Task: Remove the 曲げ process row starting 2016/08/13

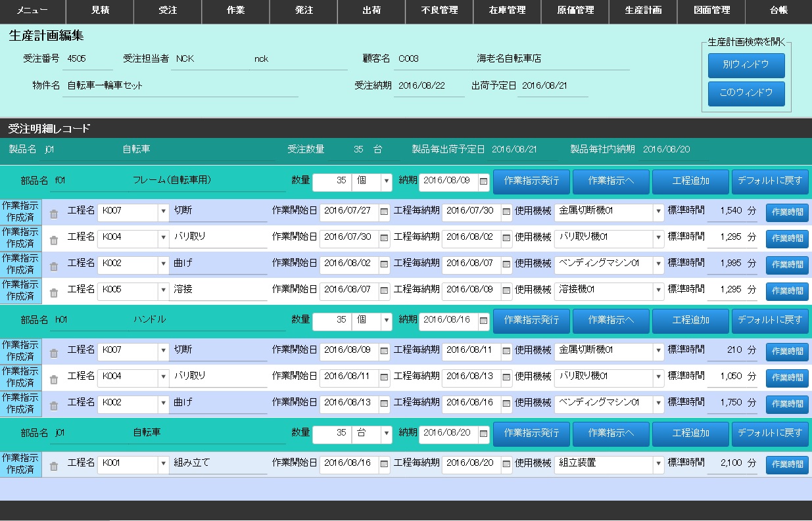Action: pyautogui.click(x=54, y=405)
